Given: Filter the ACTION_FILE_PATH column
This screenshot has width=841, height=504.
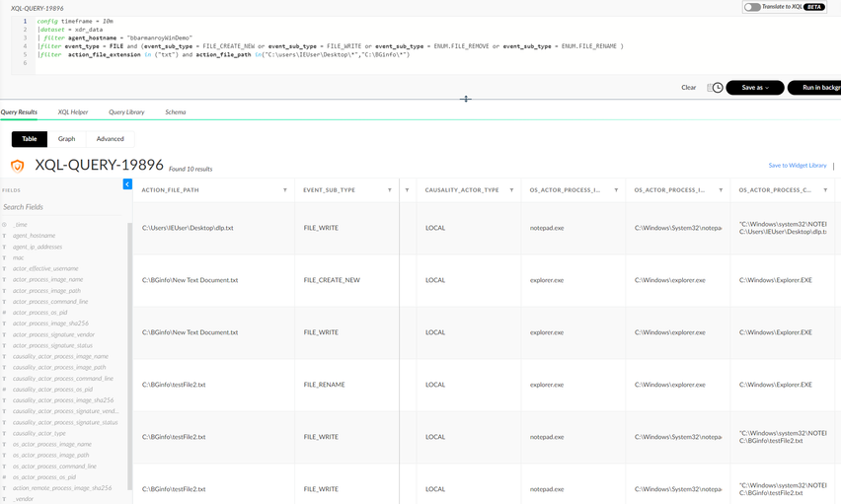Looking at the screenshot, I should point(285,190).
